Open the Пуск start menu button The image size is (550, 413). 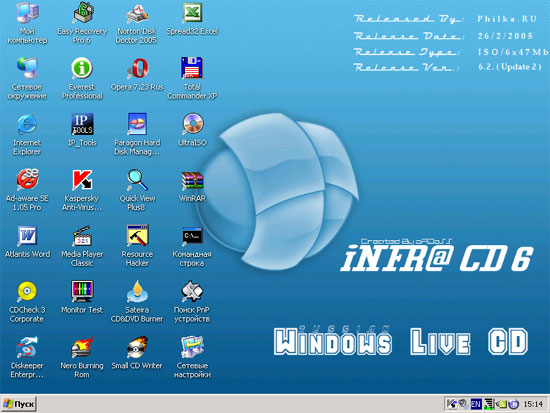coord(19,404)
